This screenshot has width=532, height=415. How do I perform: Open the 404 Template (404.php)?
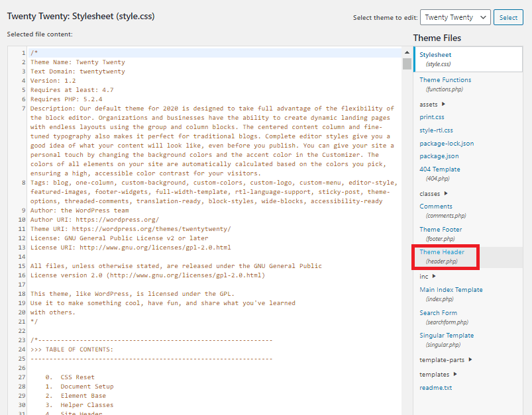pos(440,173)
